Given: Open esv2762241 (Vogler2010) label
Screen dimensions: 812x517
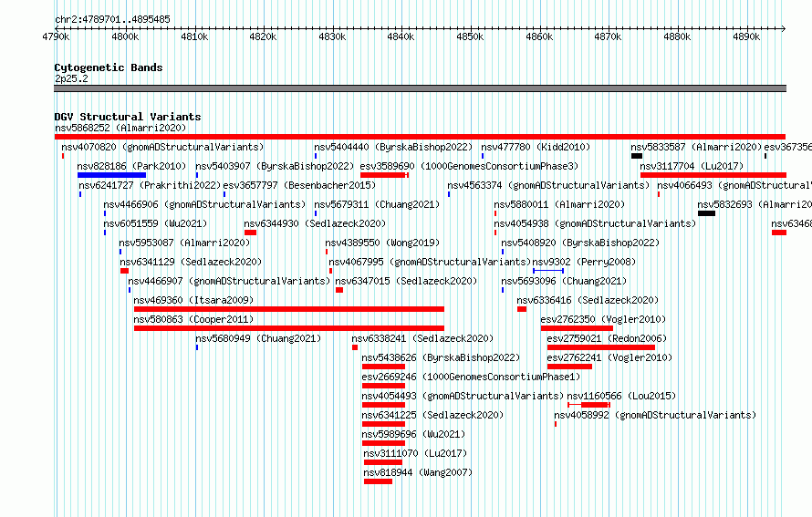Looking at the screenshot, I should 609,357.
